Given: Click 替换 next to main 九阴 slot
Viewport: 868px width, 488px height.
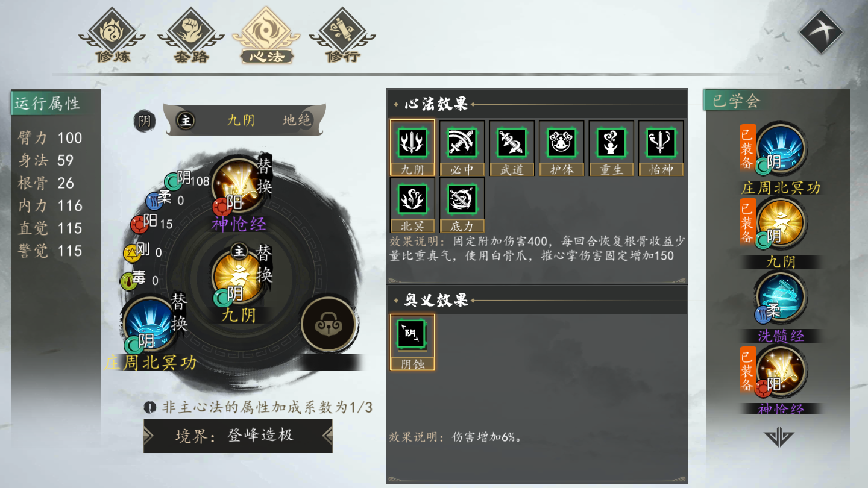Looking at the screenshot, I should pyautogui.click(x=265, y=263).
